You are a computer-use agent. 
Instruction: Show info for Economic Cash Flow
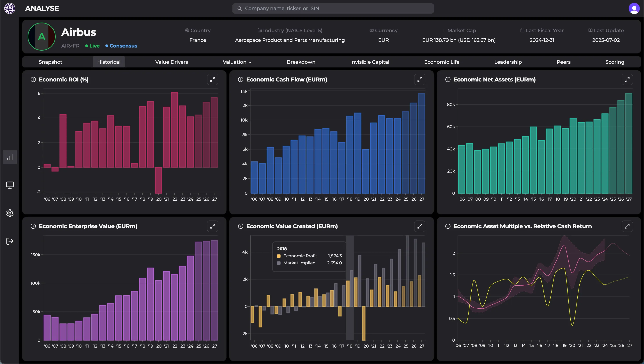pyautogui.click(x=241, y=80)
